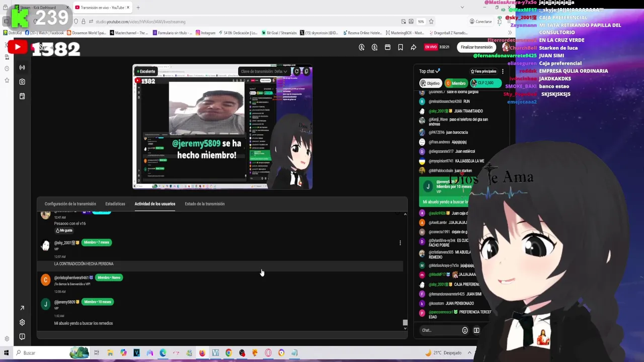Click the CLP 2,500 super chat chip

click(x=486, y=83)
